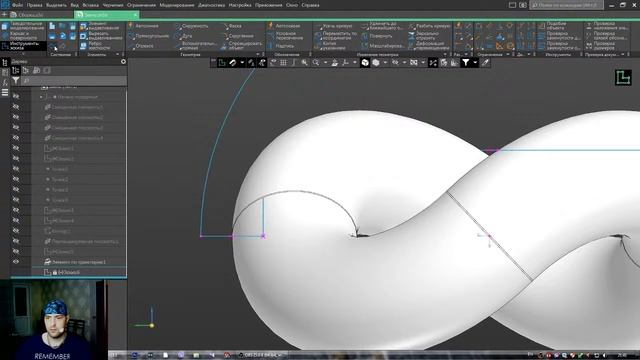The width and height of the screenshot is (640, 360).
Task: Toggle visibility eye for Точка:4
Action: coord(16,200)
